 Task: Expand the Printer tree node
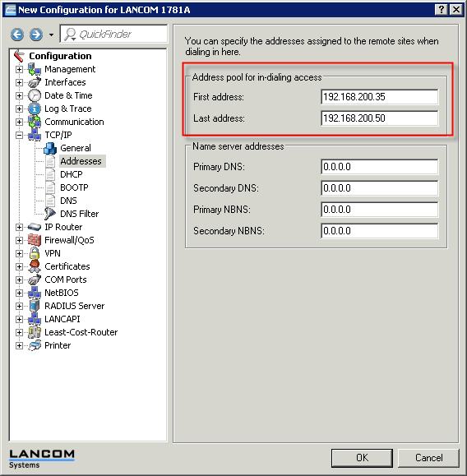(19, 346)
